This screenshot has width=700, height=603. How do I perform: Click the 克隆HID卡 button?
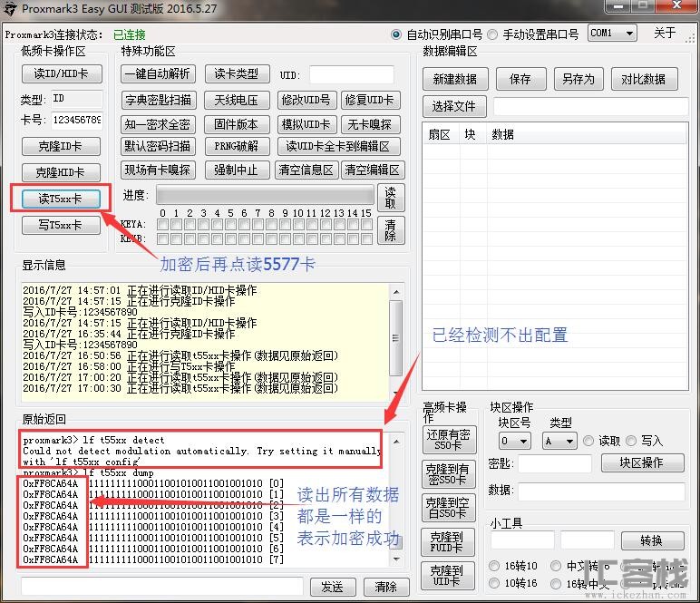coord(61,172)
